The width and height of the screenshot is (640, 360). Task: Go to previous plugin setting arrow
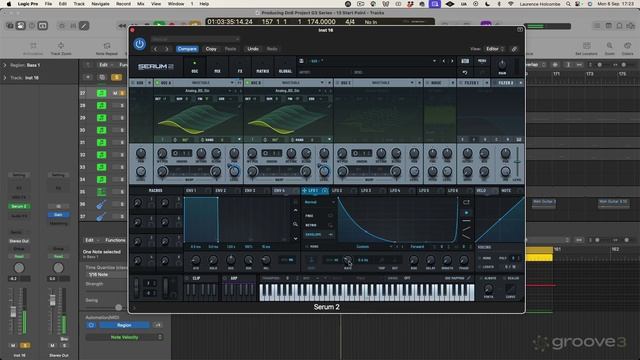pos(156,49)
